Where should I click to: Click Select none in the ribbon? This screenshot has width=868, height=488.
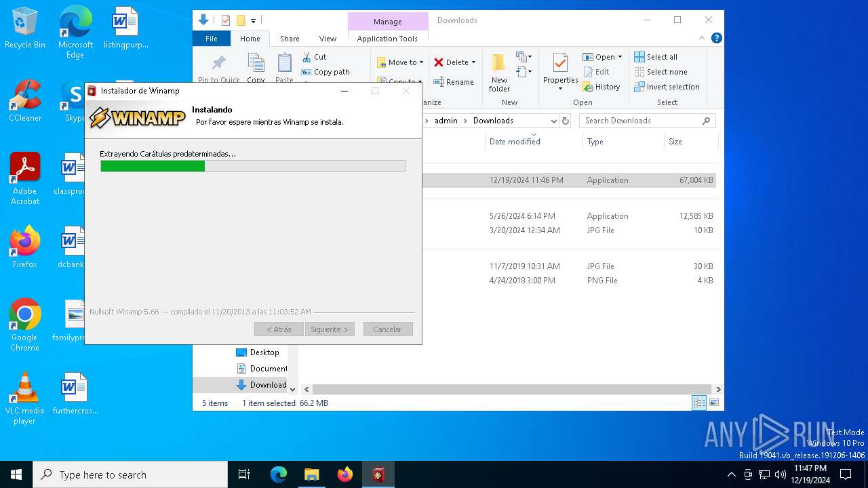660,72
